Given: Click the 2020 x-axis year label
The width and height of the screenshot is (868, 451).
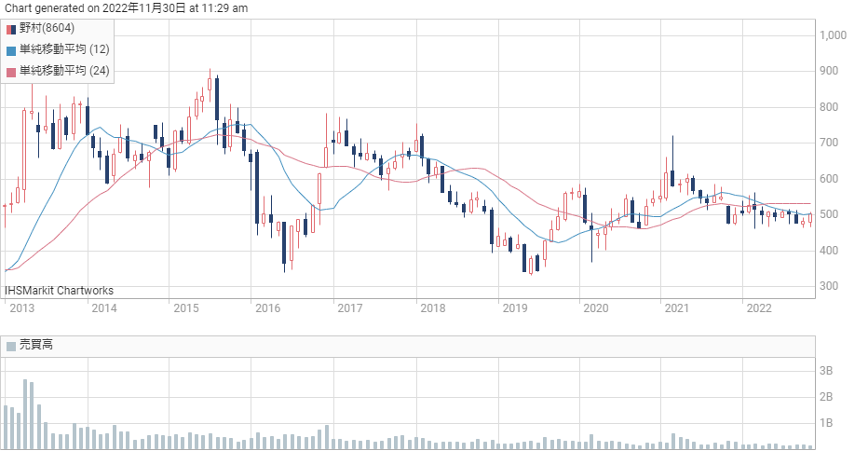Looking at the screenshot, I should [596, 308].
